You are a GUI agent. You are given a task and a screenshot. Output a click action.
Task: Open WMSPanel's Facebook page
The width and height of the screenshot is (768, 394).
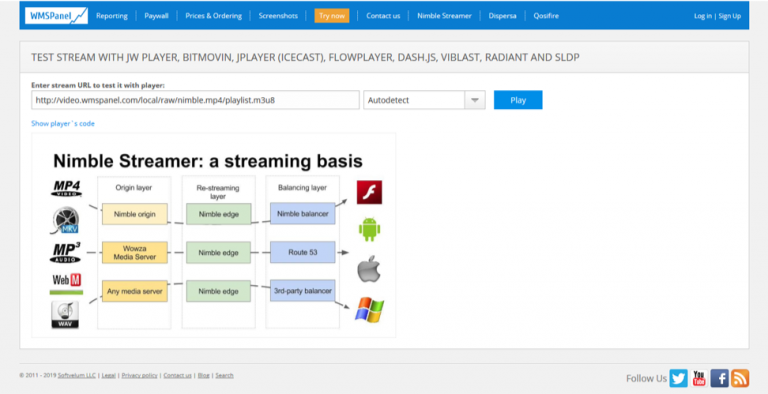pos(720,378)
